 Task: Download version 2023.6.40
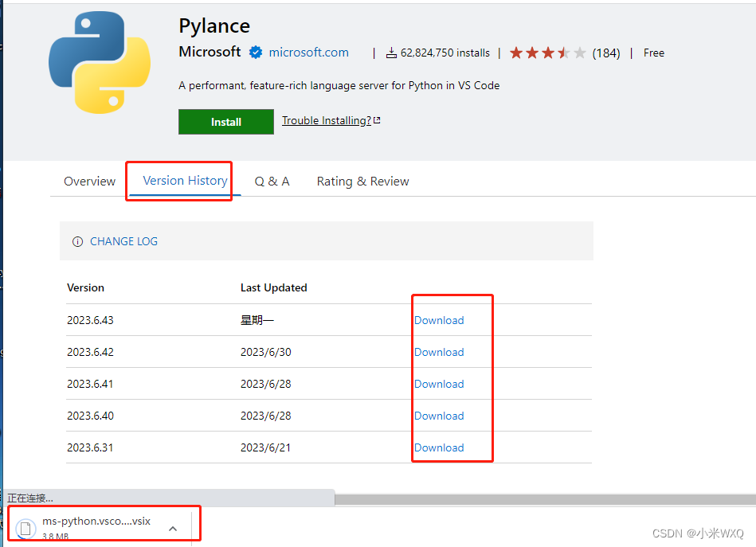[x=439, y=416]
